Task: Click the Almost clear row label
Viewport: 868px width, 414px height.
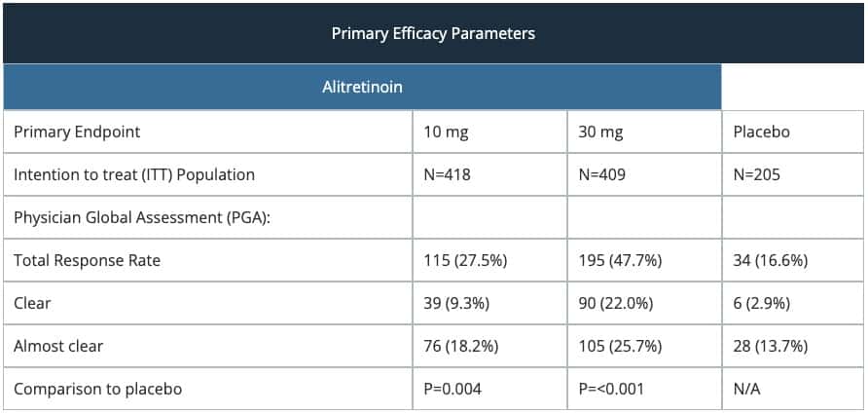Action: 58,347
